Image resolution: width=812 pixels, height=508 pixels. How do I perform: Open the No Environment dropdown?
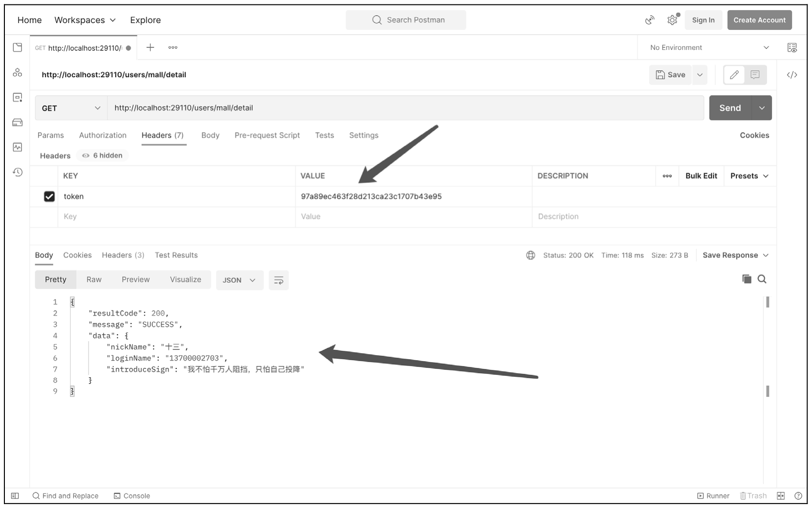[x=709, y=47]
